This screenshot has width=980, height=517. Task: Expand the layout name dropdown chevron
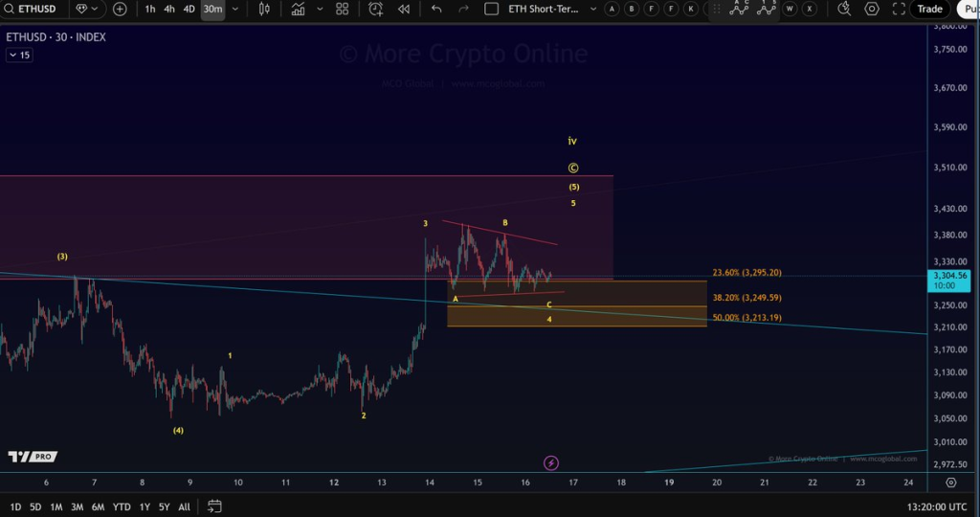click(593, 9)
